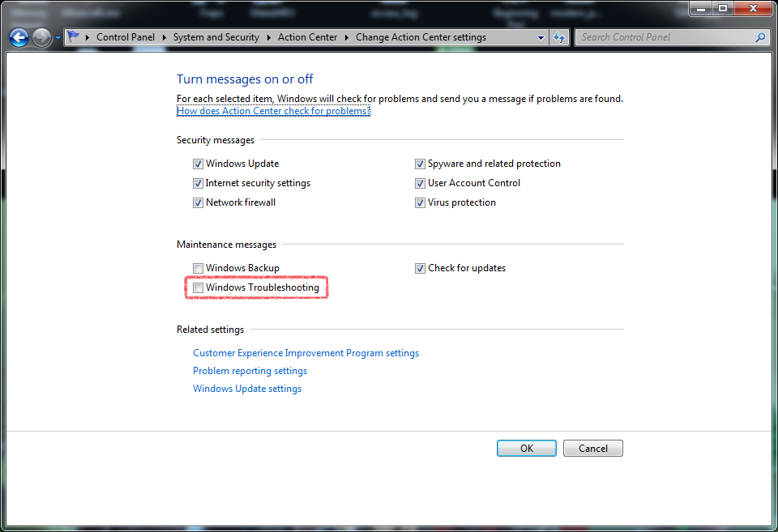Expand the arrow after Control Panel breadcrumb

tap(165, 37)
